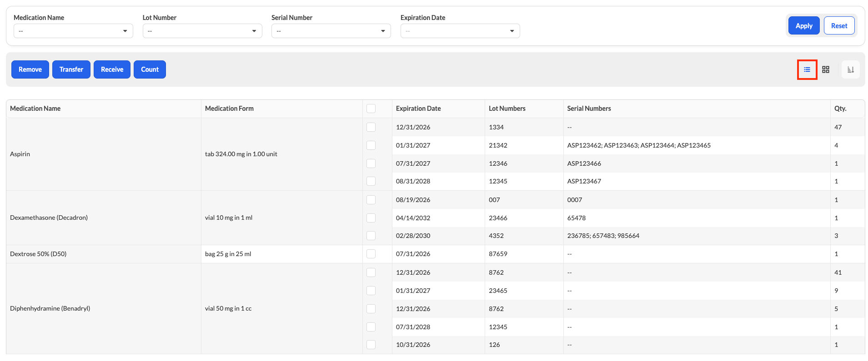
Task: Switch to list view icon
Action: point(807,69)
